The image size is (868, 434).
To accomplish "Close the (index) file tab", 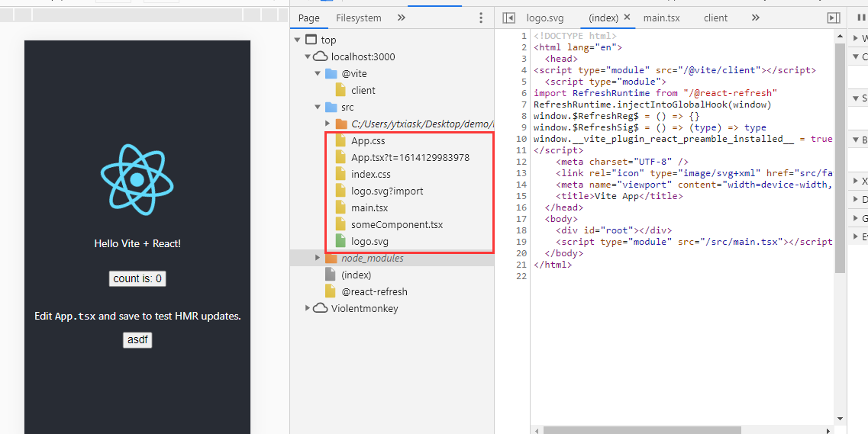I will click(x=627, y=17).
